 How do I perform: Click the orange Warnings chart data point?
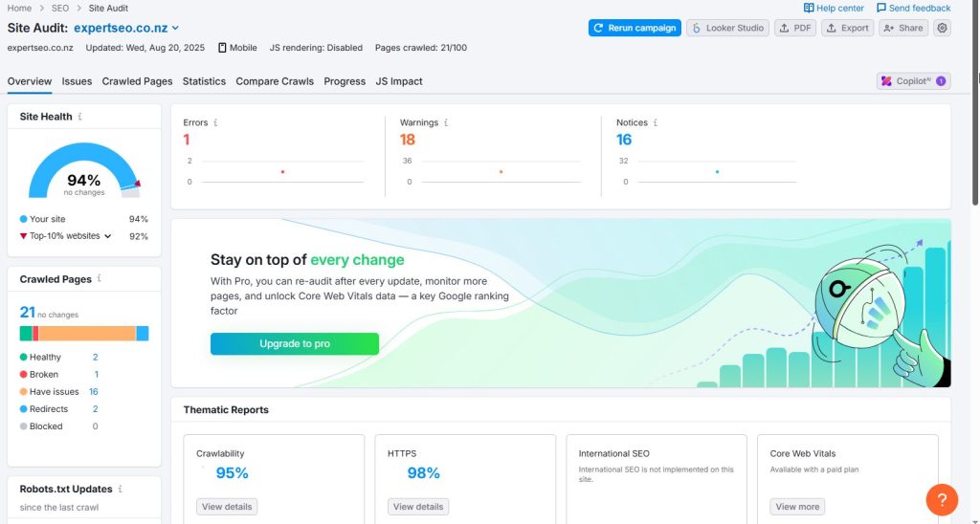(x=501, y=172)
